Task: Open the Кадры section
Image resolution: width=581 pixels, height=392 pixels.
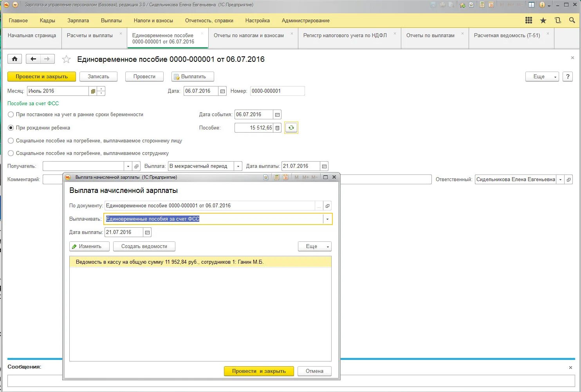Action: pyautogui.click(x=47, y=20)
